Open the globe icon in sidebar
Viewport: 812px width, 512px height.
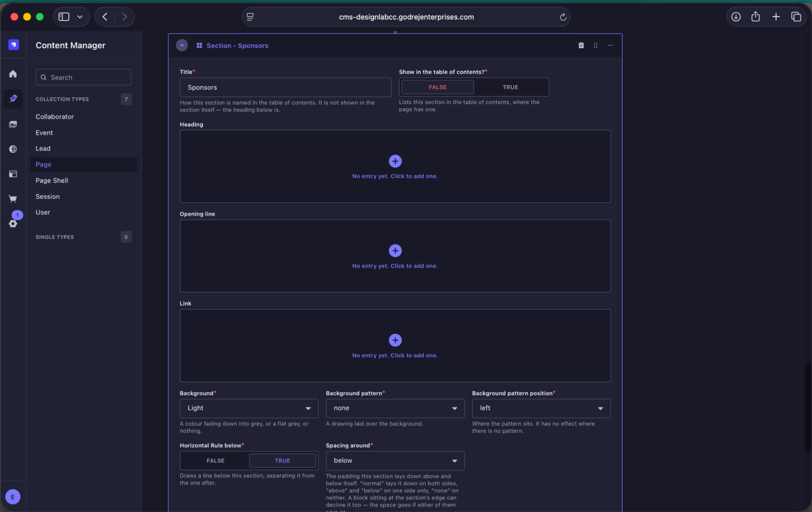pos(13,149)
